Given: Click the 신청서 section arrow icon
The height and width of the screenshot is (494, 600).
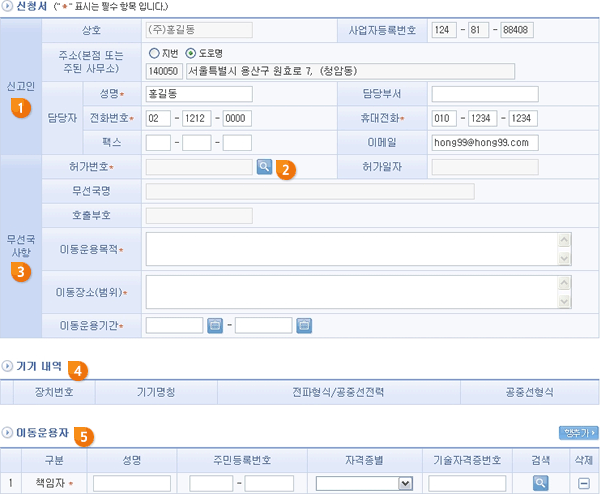Looking at the screenshot, I should click(x=8, y=6).
